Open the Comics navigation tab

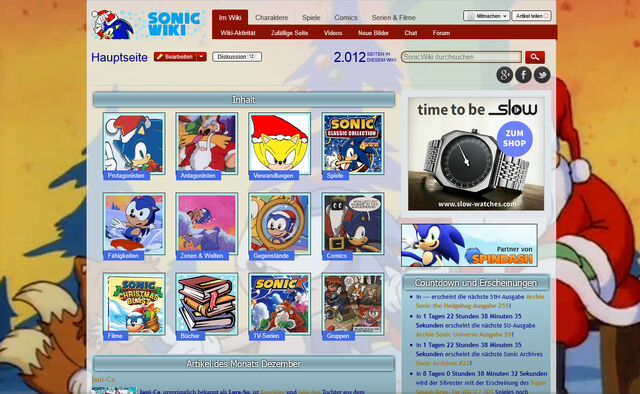(346, 18)
